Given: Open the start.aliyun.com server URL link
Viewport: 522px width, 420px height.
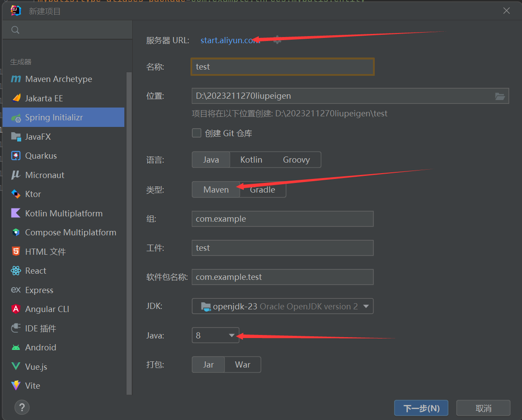Looking at the screenshot, I should (230, 40).
